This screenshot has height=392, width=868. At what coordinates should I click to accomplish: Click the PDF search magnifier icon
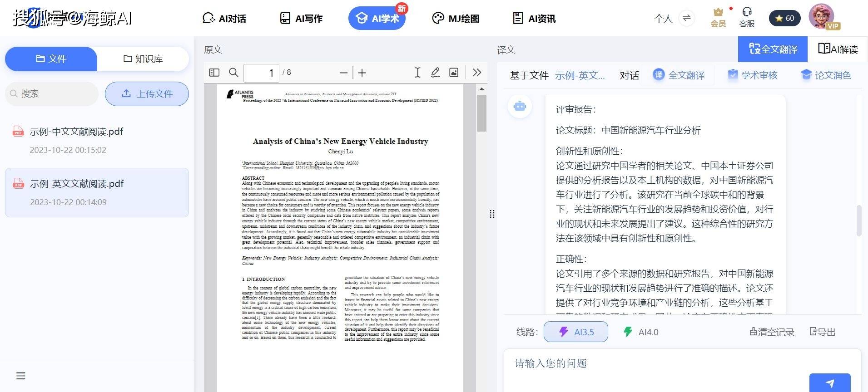coord(233,73)
